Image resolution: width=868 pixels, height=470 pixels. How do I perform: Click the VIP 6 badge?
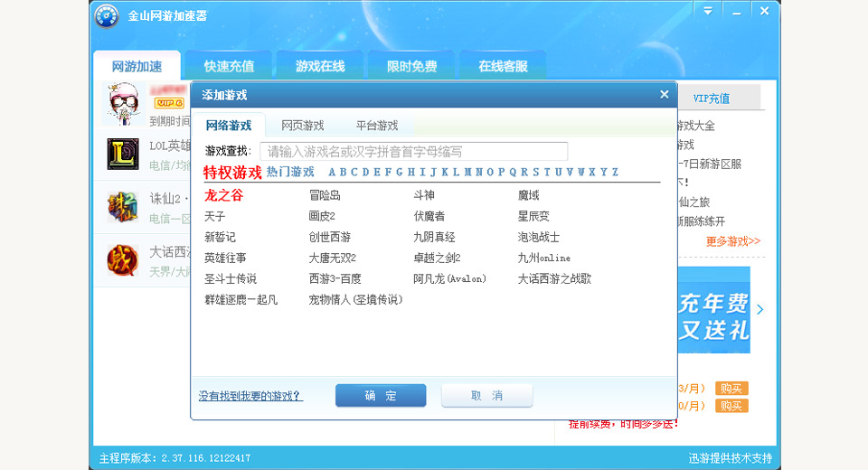click(169, 103)
